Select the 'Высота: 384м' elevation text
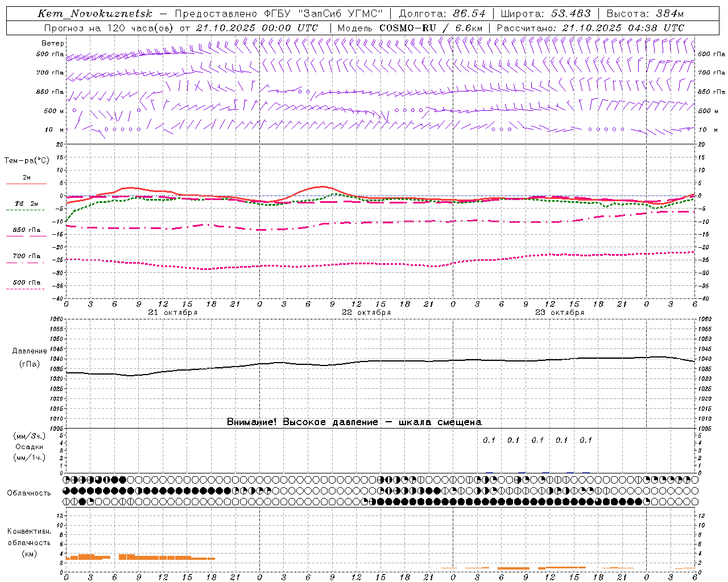728x582 pixels. coord(645,14)
